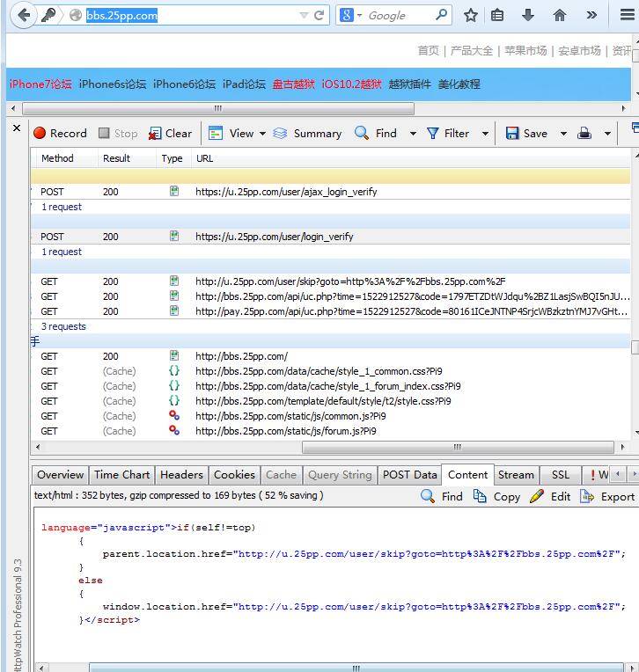Open the POST Data tab
This screenshot has width=639, height=672.
tap(409, 475)
